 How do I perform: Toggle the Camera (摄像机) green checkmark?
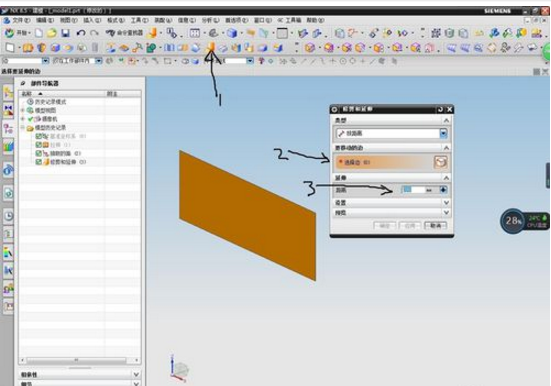[x=31, y=119]
